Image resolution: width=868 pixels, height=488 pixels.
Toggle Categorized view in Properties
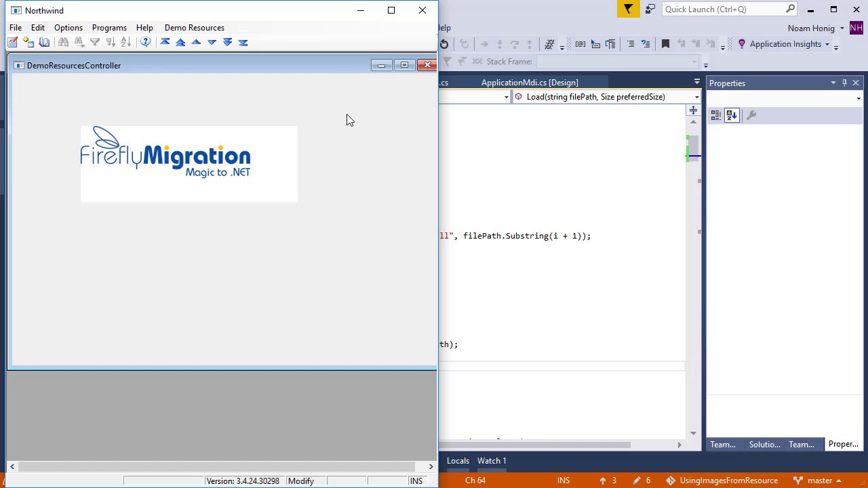tap(716, 116)
